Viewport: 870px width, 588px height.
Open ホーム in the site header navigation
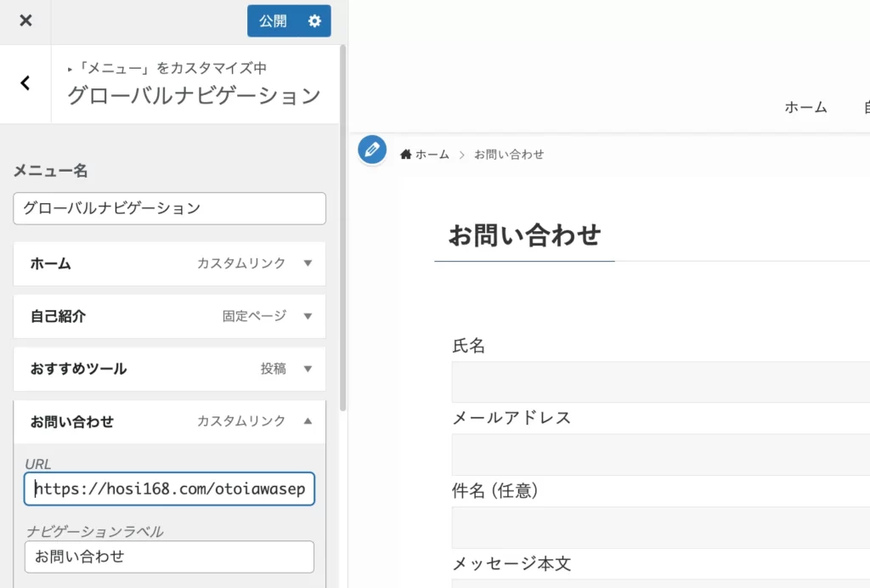pyautogui.click(x=805, y=107)
